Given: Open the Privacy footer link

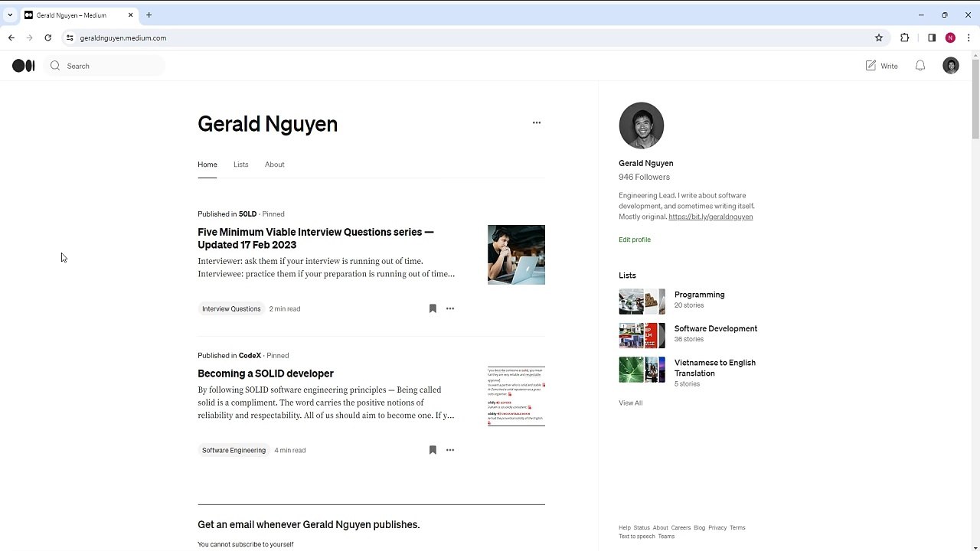Looking at the screenshot, I should click(x=717, y=528).
